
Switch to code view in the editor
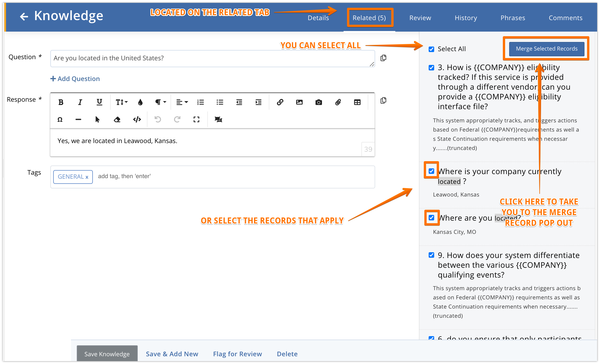pyautogui.click(x=137, y=120)
